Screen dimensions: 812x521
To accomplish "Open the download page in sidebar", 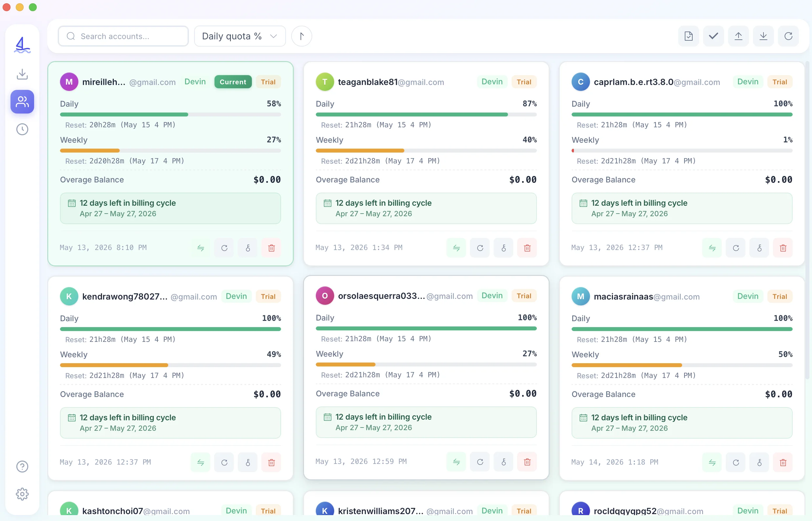I will (22, 74).
